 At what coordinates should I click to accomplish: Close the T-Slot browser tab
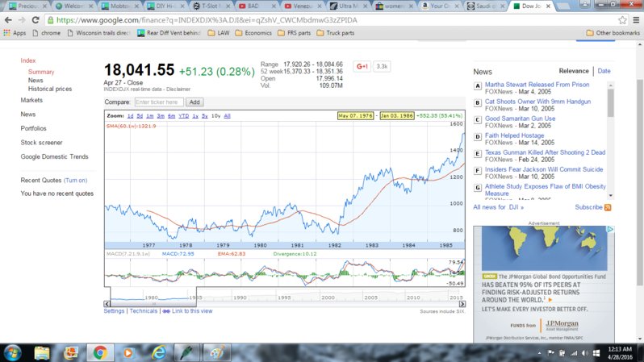point(228,6)
